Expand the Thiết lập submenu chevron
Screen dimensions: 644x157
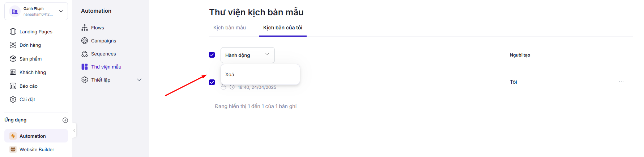139,80
